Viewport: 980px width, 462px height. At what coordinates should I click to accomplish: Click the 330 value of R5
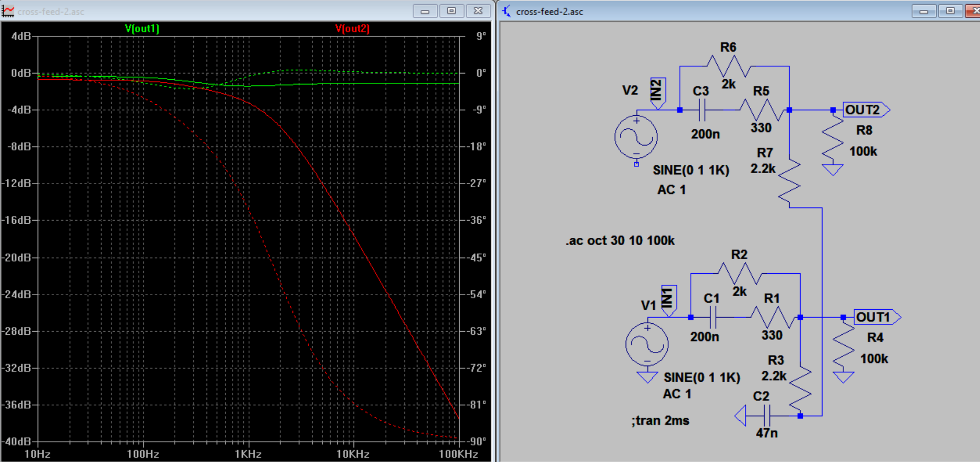click(x=761, y=128)
